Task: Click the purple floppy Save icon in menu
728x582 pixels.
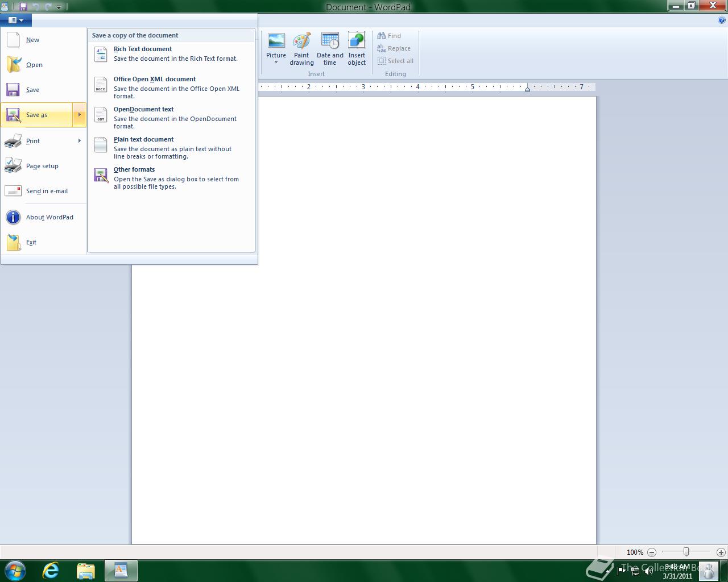Action: (x=13, y=90)
